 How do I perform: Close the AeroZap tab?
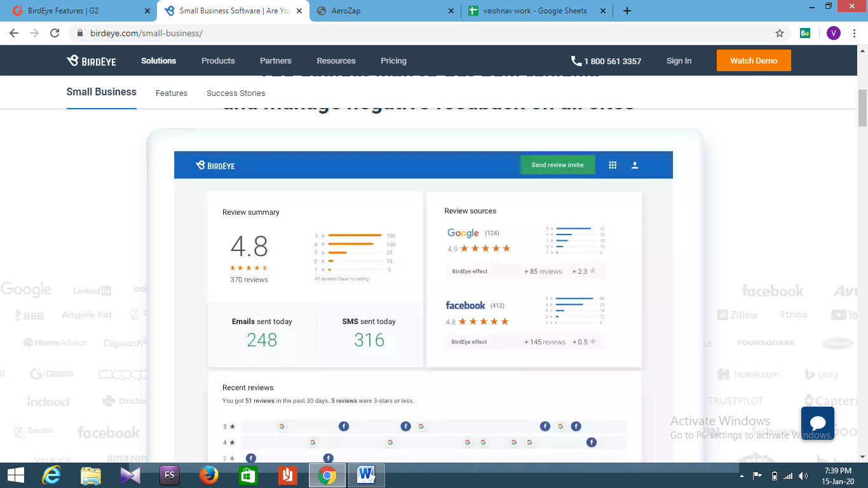point(451,11)
